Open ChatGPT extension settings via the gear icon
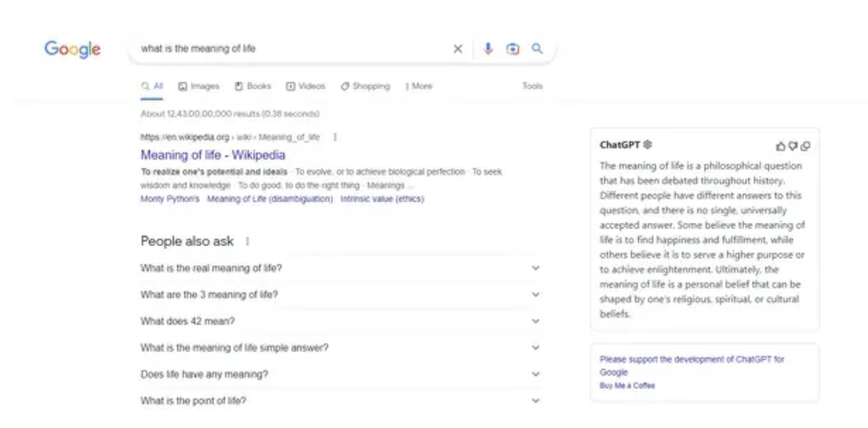Image resolution: width=868 pixels, height=428 pixels. click(x=648, y=145)
